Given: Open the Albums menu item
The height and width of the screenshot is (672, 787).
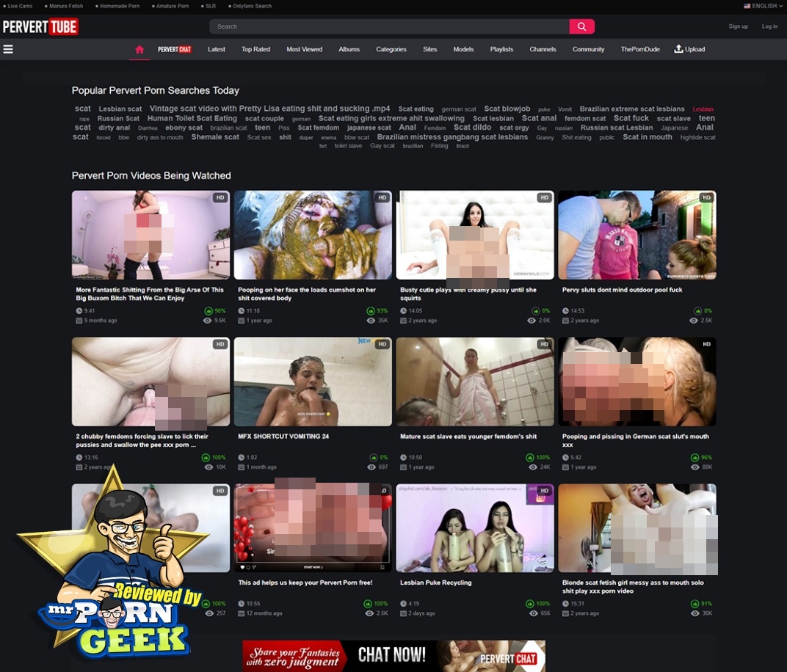Looking at the screenshot, I should coord(349,49).
